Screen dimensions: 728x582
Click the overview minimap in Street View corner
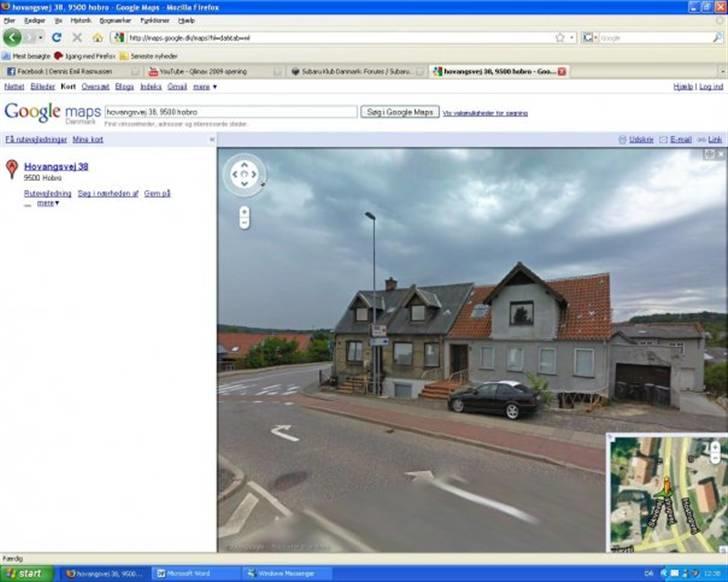[x=663, y=490]
